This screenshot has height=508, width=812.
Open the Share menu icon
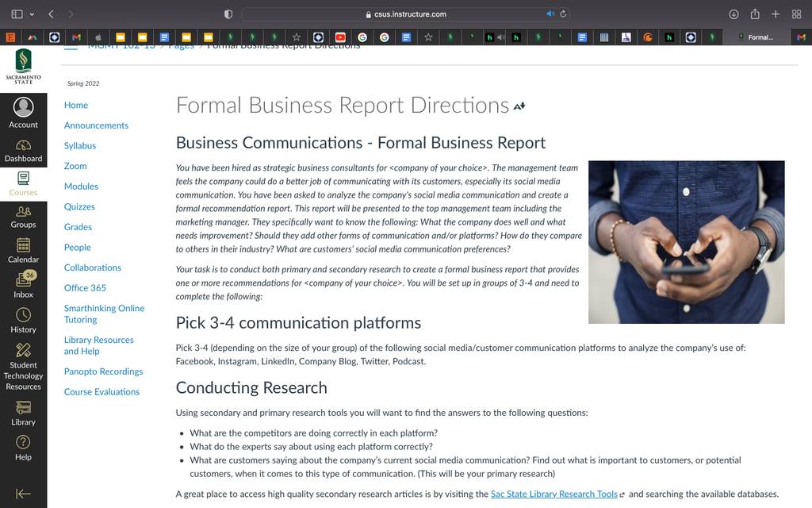tap(755, 14)
